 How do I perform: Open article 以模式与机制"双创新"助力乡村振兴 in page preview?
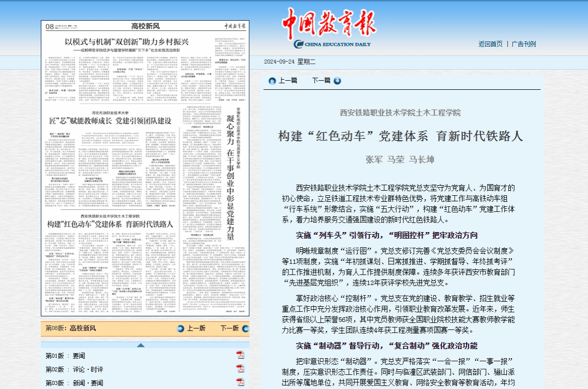coord(127,42)
